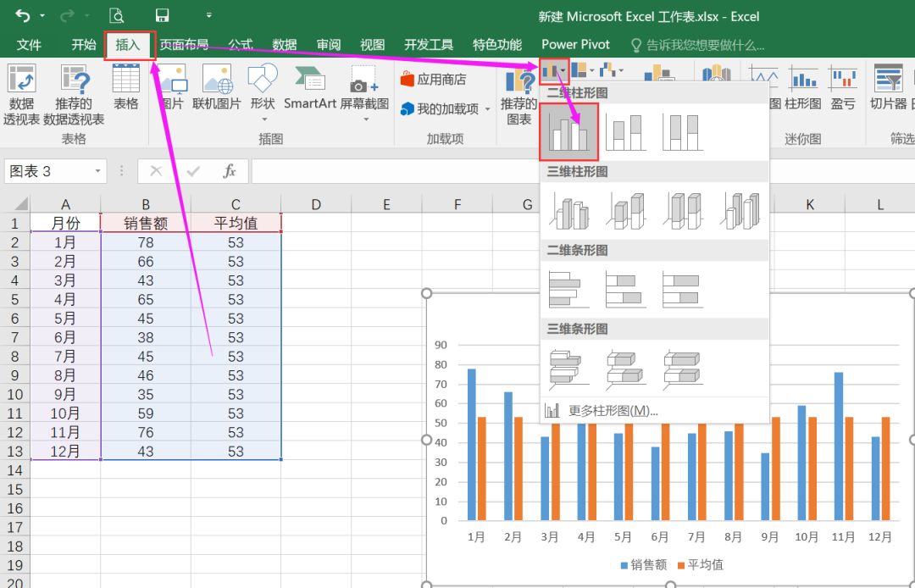The width and height of the screenshot is (915, 588).
Task: Select row 14 header
Action: tap(14, 470)
